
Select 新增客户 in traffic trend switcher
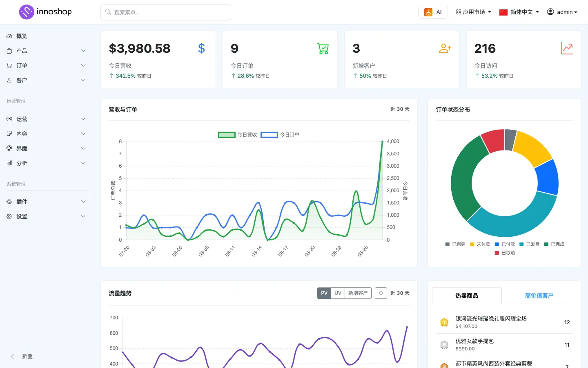click(358, 293)
